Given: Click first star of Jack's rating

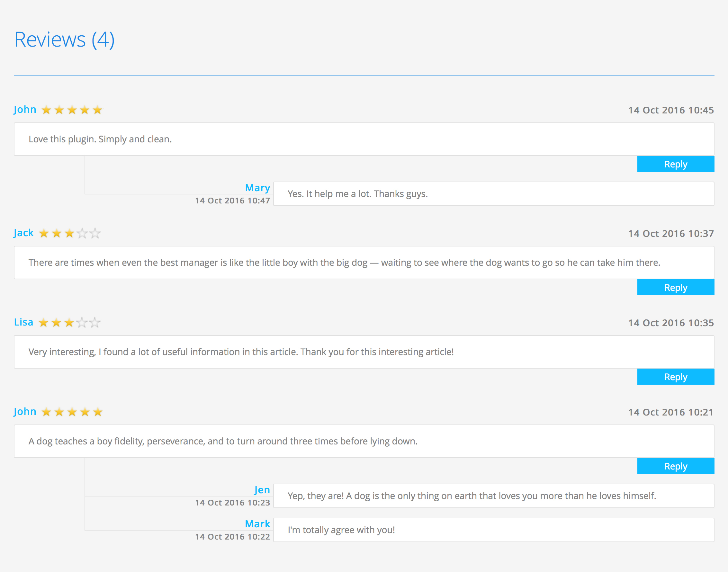Looking at the screenshot, I should [x=44, y=233].
